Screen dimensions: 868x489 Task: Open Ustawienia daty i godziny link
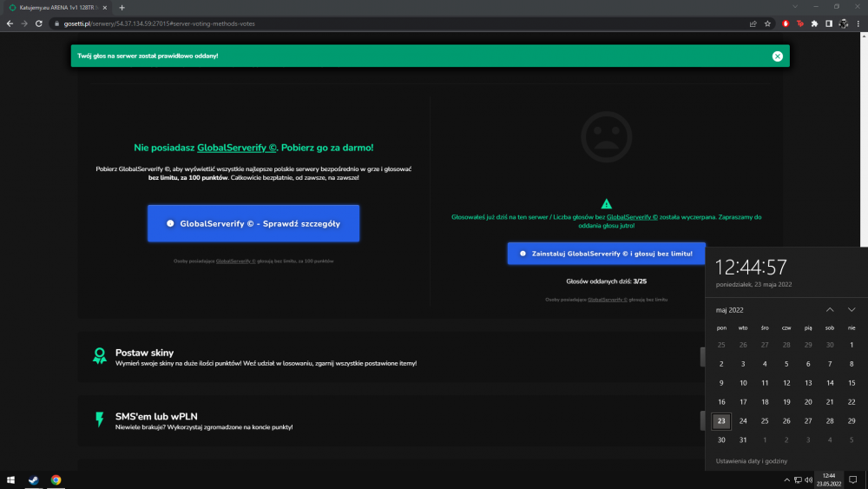pyautogui.click(x=751, y=460)
